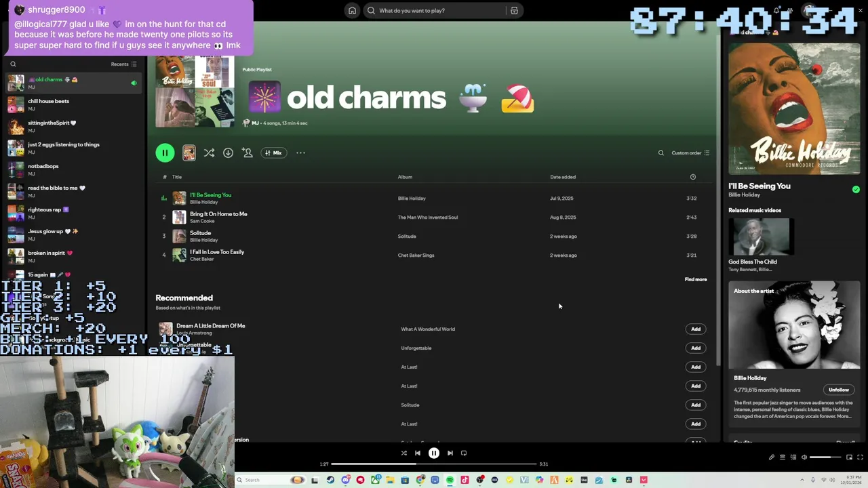Seek on the song progress bar
Image resolution: width=868 pixels, height=488 pixels.
434,464
